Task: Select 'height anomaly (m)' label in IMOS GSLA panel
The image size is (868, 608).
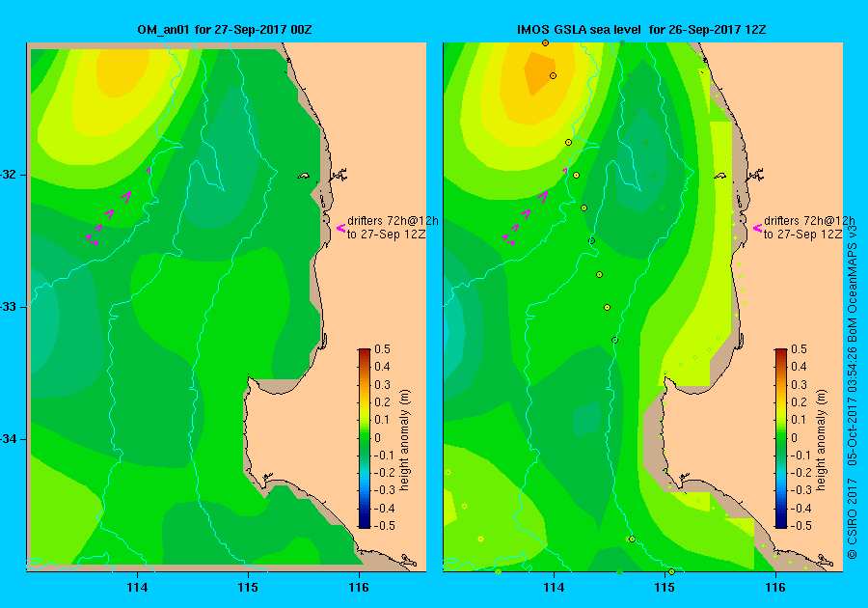Action: [x=821, y=440]
